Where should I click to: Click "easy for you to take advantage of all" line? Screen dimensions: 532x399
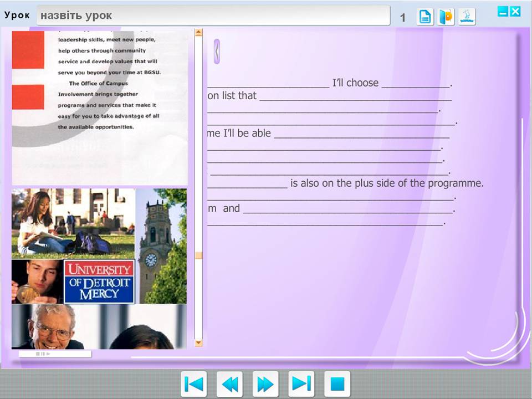point(109,116)
